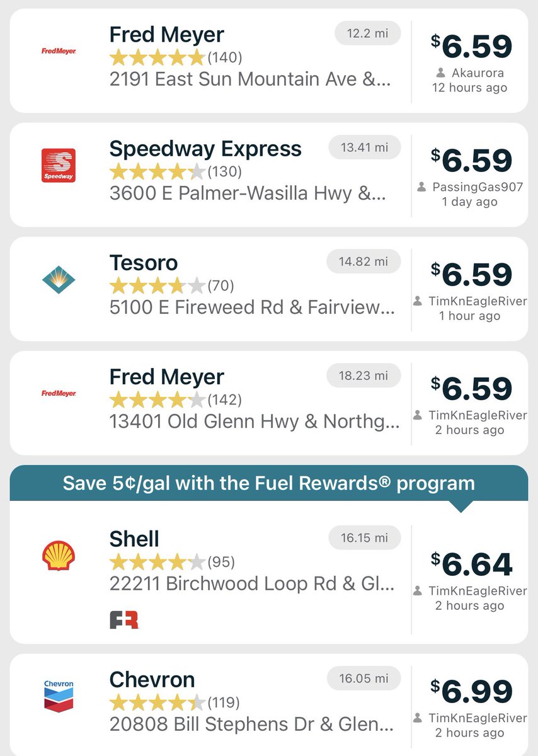Select the 12.2 mi distance badge

pyautogui.click(x=367, y=33)
